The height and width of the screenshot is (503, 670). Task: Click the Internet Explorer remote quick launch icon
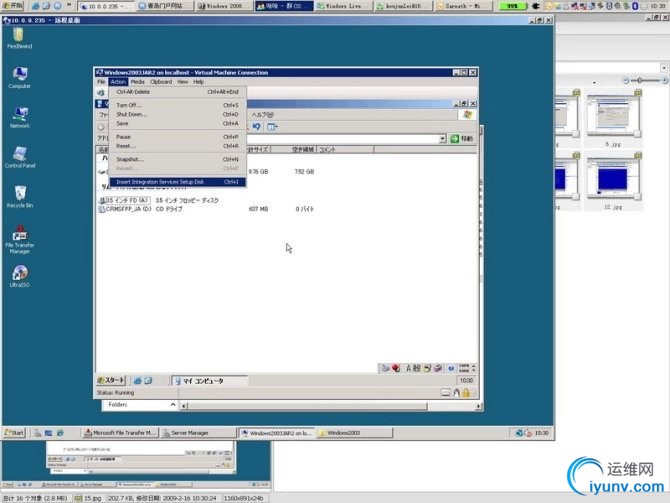[x=60, y=433]
